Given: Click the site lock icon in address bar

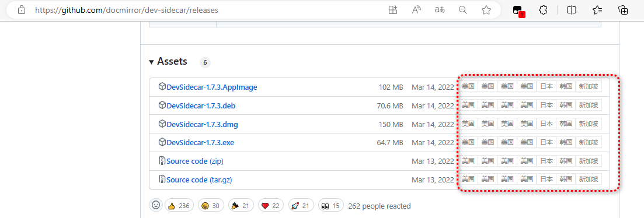Looking at the screenshot, I should pos(22,10).
